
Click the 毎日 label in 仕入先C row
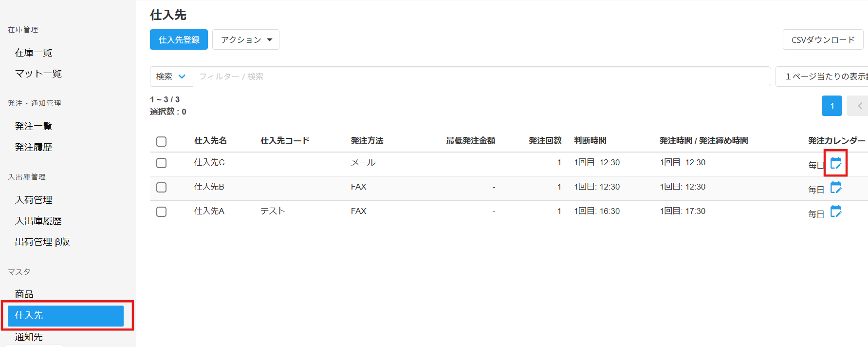tap(816, 165)
